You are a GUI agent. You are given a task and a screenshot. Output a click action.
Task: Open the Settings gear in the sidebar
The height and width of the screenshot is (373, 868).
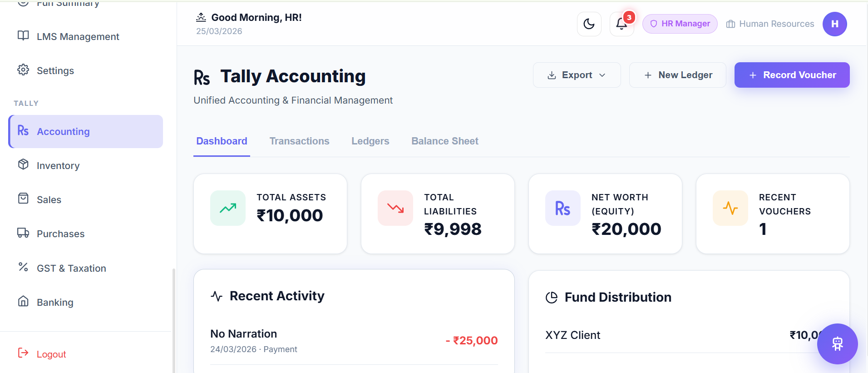[x=23, y=70]
